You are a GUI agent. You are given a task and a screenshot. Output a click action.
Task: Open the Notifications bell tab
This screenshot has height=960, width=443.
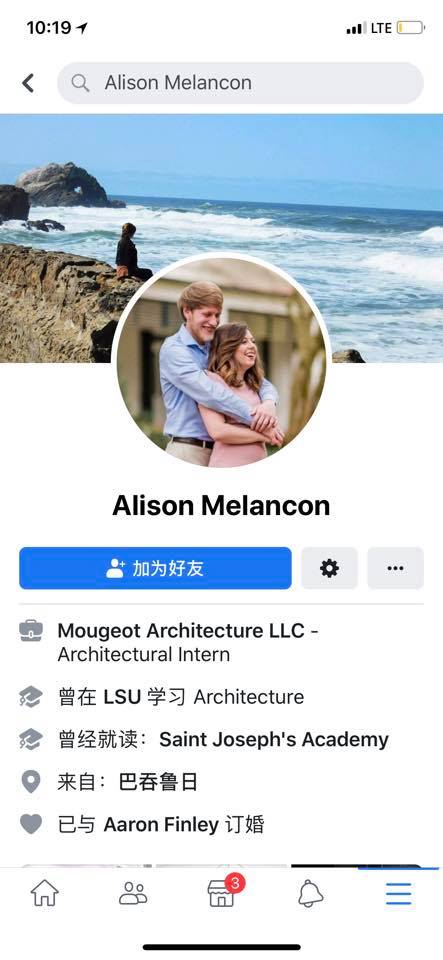[x=310, y=893]
